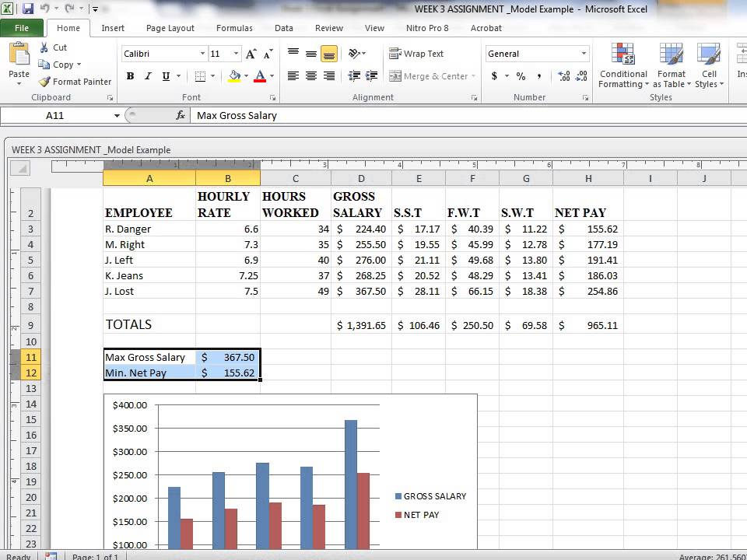Open the Acrobat tab
The height and width of the screenshot is (560, 747).
click(x=486, y=28)
